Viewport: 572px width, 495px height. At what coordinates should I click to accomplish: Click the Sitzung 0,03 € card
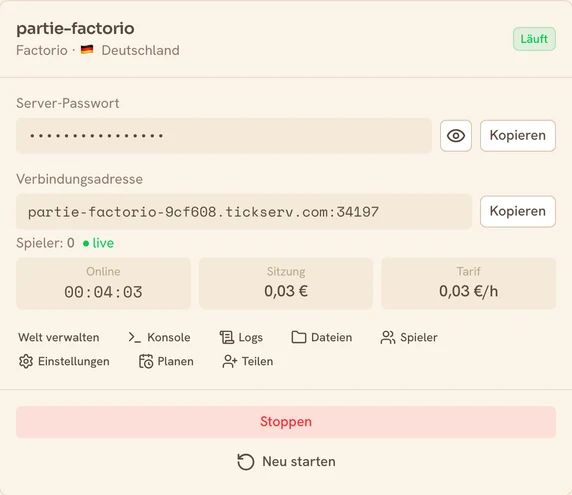tap(286, 283)
